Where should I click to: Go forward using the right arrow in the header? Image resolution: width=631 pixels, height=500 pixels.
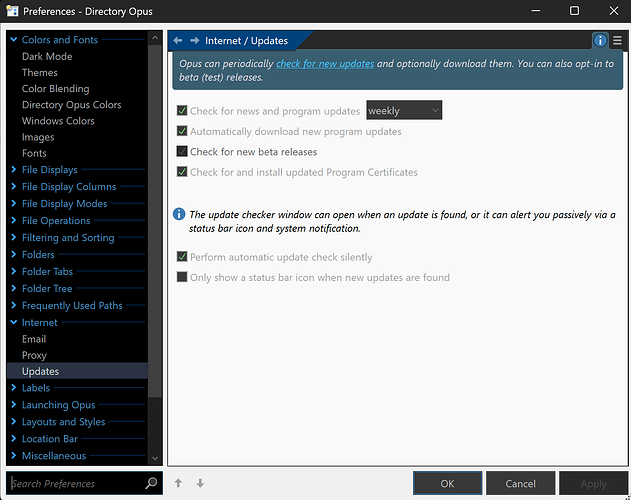(195, 41)
